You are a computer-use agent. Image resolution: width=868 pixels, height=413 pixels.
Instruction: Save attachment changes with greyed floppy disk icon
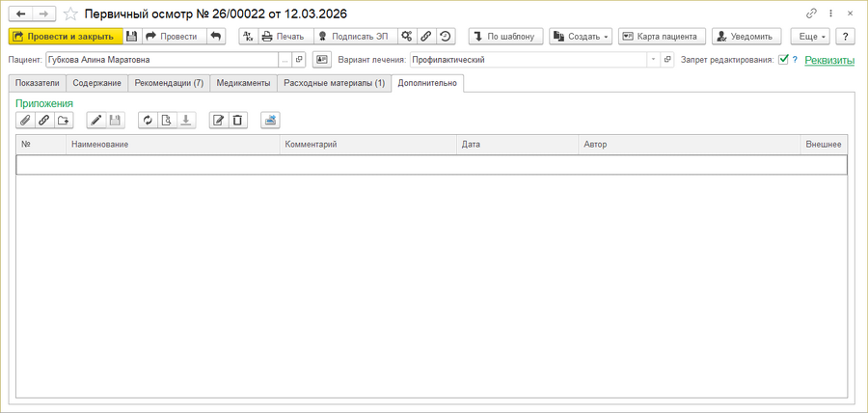click(x=115, y=120)
